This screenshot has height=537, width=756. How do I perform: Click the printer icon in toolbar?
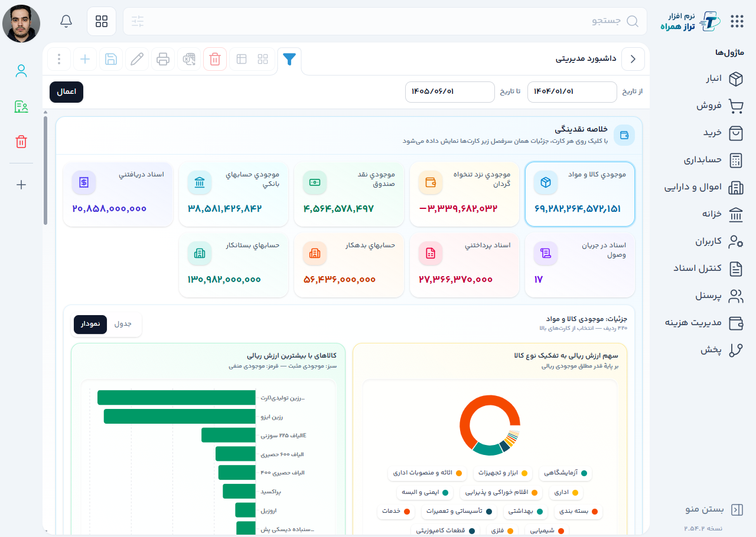(163, 59)
